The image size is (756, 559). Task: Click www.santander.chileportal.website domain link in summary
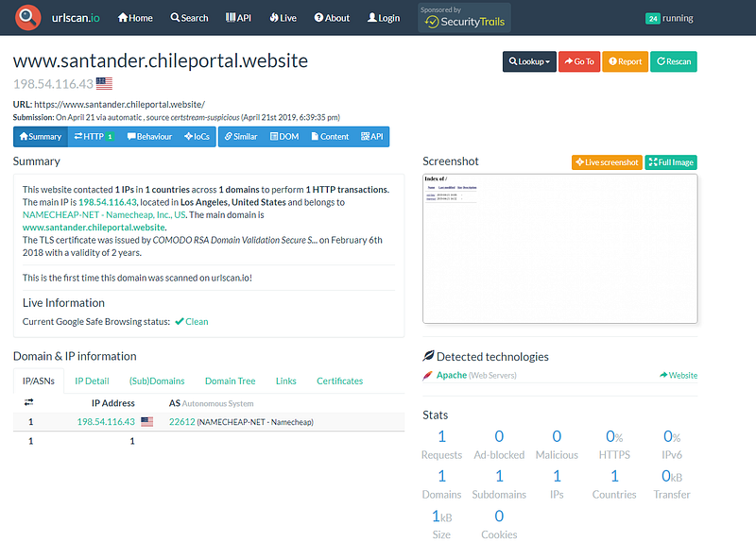(94, 228)
